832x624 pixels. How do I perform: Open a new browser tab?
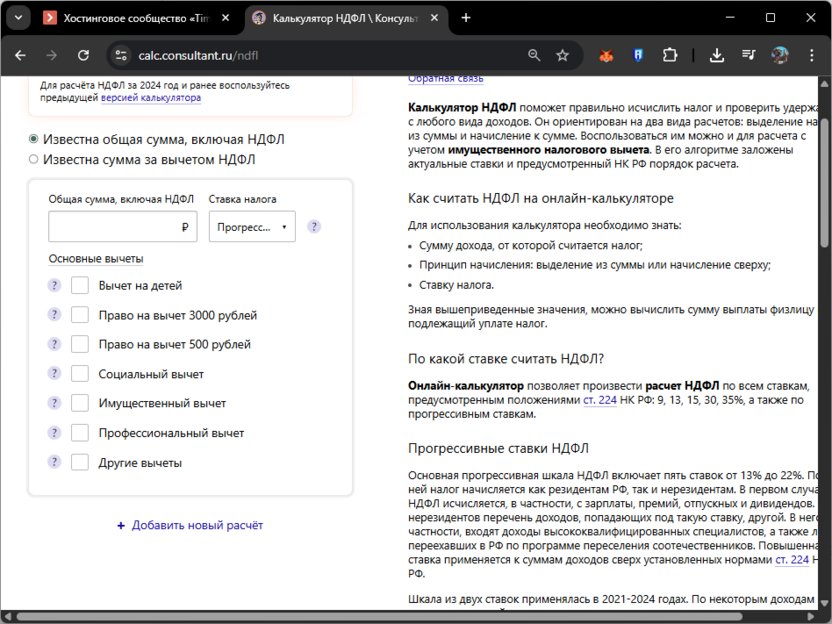[x=466, y=18]
